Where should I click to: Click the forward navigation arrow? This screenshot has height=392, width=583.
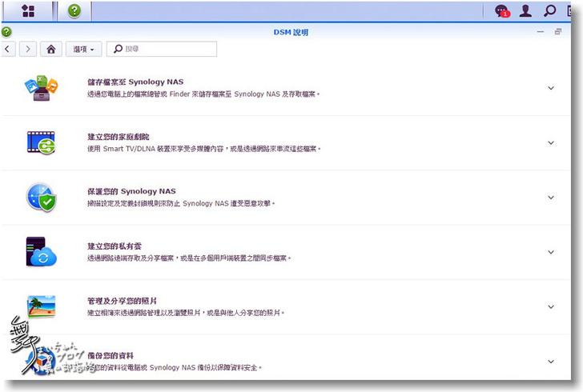tap(28, 49)
